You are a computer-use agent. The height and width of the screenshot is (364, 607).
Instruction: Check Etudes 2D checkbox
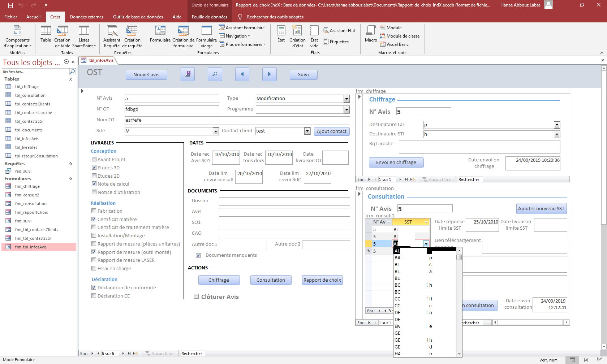94,176
